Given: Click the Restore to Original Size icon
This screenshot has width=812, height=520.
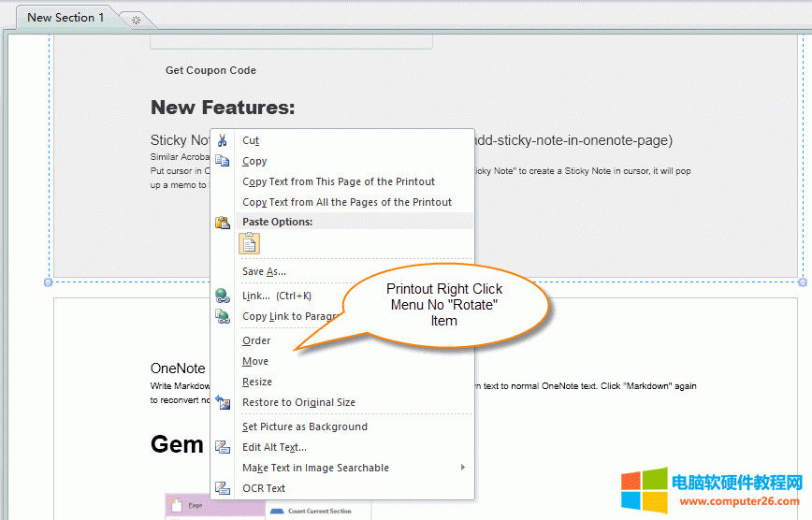Looking at the screenshot, I should [x=223, y=402].
